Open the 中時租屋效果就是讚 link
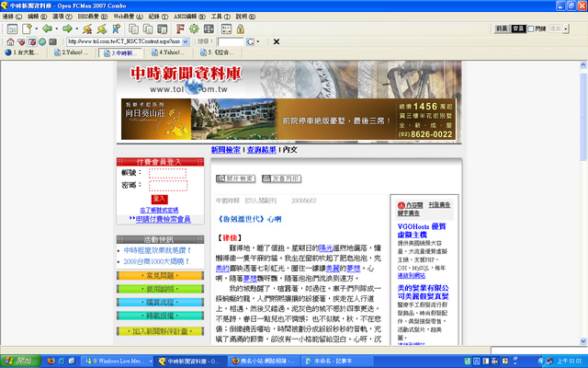Screen dimensions: 588x368 click(x=157, y=250)
